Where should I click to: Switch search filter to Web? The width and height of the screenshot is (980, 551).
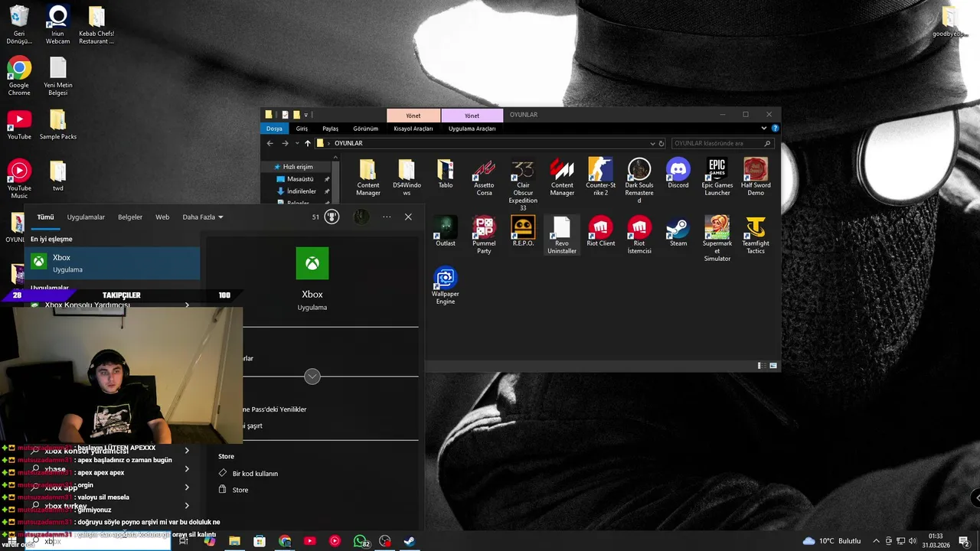coord(162,217)
